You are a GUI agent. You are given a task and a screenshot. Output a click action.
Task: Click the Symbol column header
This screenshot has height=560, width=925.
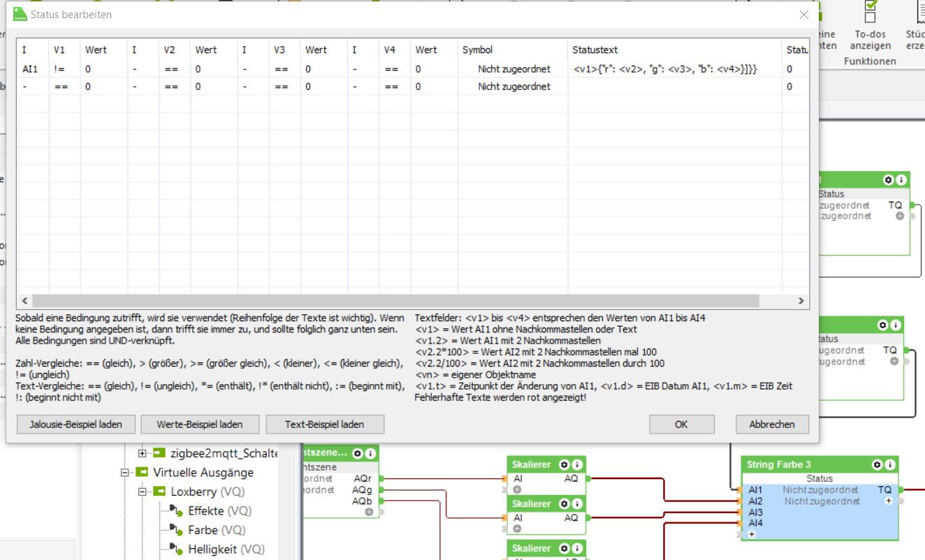[x=512, y=50]
